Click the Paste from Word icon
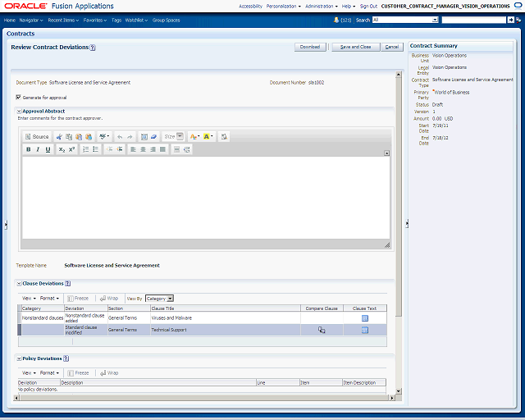525x420 pixels. pos(89,137)
